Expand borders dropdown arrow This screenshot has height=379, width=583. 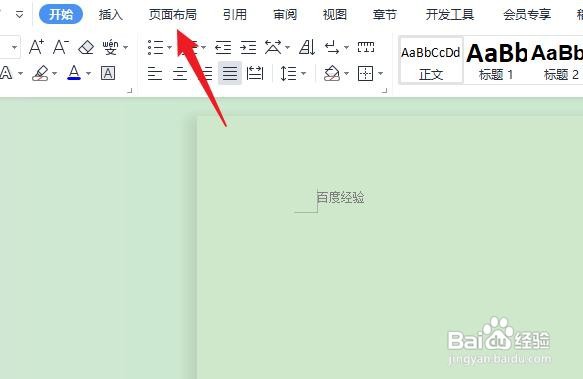point(380,74)
